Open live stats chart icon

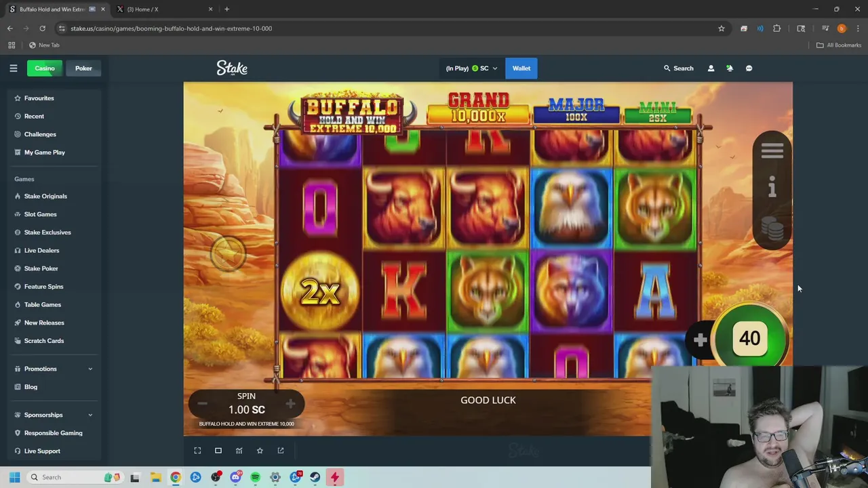(x=239, y=450)
